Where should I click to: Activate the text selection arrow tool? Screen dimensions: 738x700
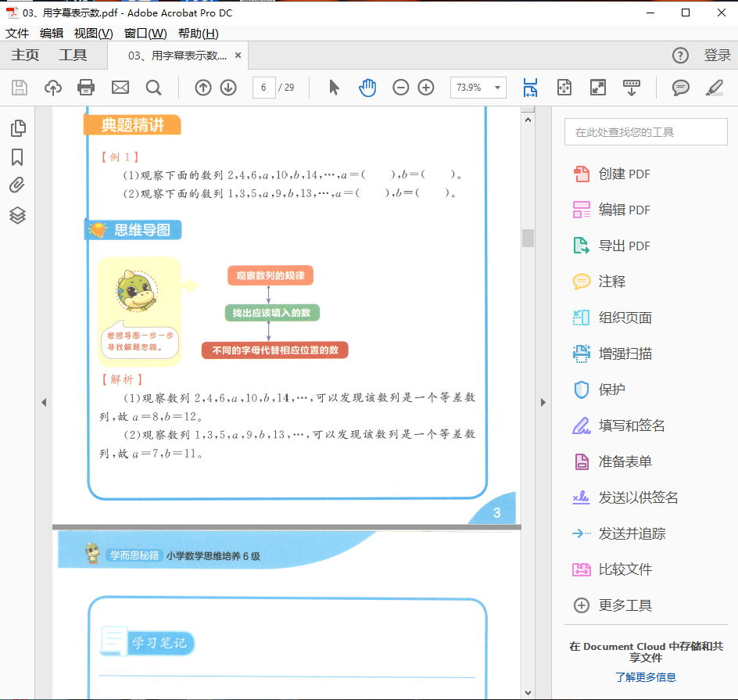click(x=333, y=88)
